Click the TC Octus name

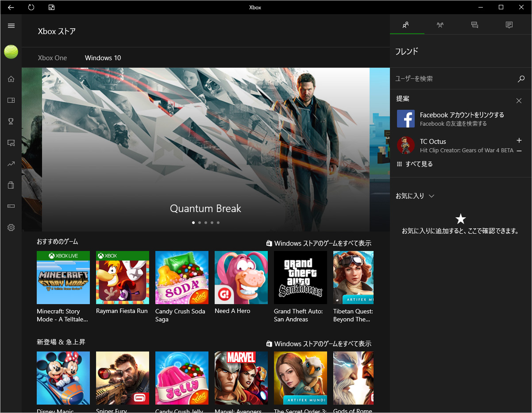tap(433, 142)
